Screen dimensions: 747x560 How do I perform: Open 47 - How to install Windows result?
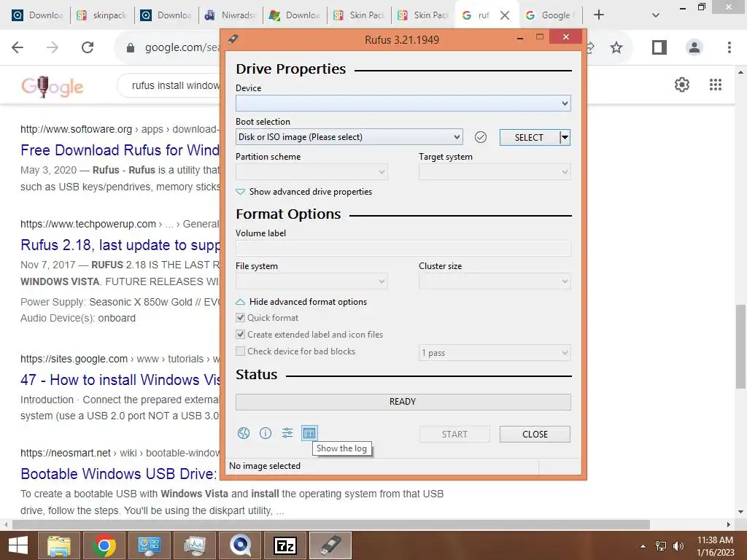pos(120,379)
